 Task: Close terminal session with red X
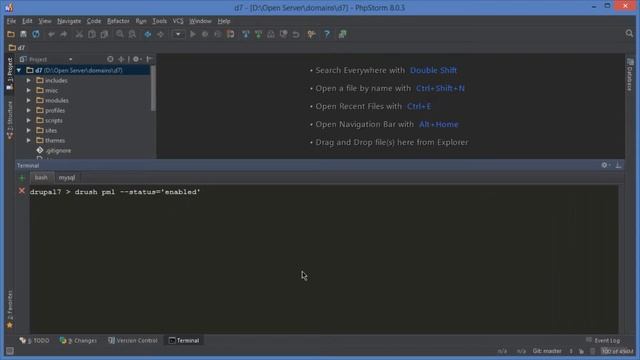coord(22,191)
